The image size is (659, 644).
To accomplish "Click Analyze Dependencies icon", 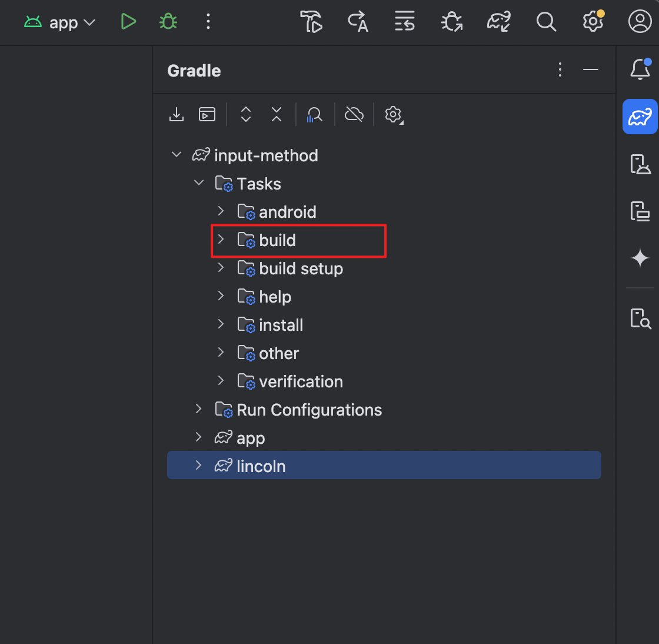I will coord(314,114).
